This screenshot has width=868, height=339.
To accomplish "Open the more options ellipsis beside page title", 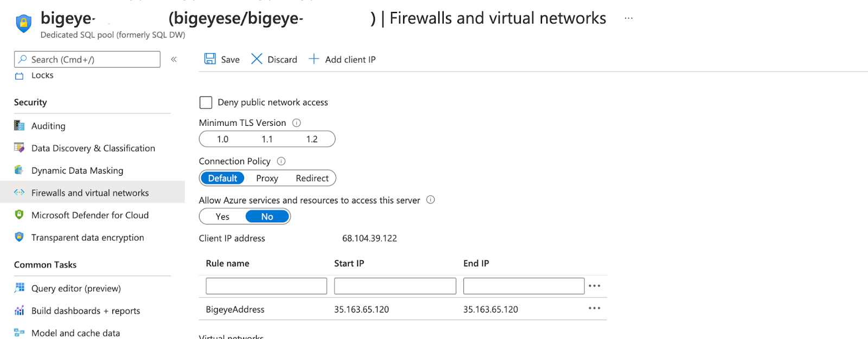I will [628, 18].
